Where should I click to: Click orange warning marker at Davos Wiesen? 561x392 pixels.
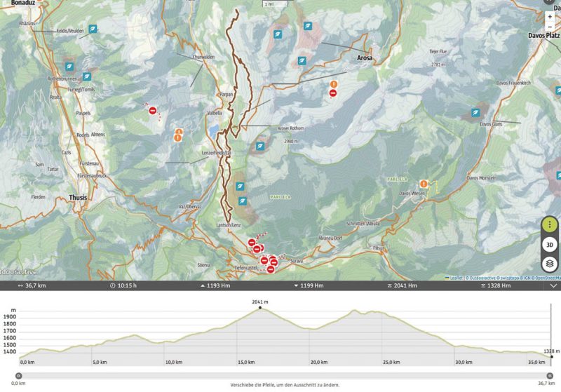pyautogui.click(x=424, y=184)
